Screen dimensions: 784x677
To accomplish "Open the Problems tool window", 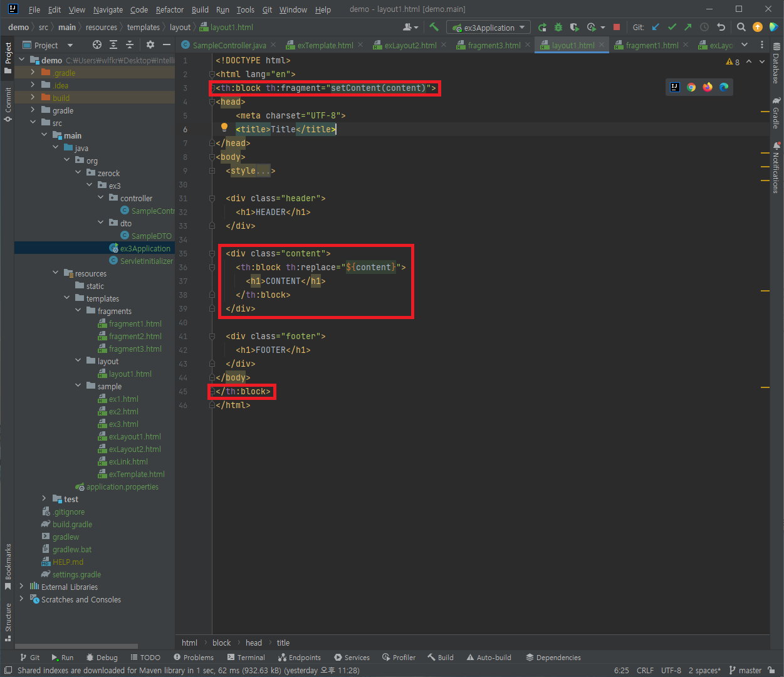I will pyautogui.click(x=194, y=658).
